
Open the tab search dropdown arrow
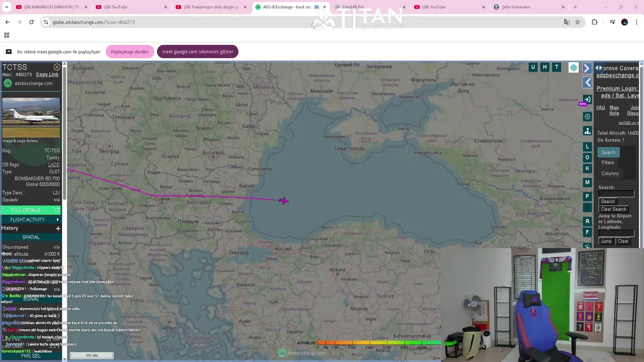click(7, 7)
